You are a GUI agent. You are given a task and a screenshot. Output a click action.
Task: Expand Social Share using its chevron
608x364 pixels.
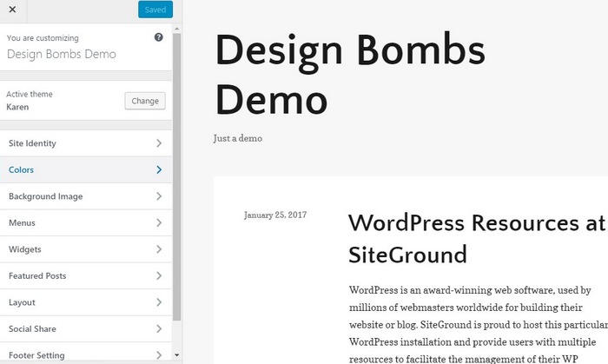pyautogui.click(x=159, y=328)
